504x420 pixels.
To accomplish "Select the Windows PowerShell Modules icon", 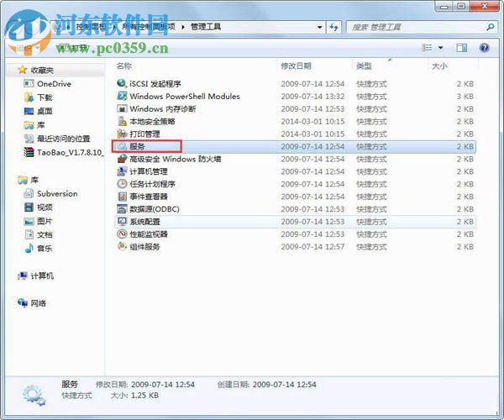I will click(122, 96).
